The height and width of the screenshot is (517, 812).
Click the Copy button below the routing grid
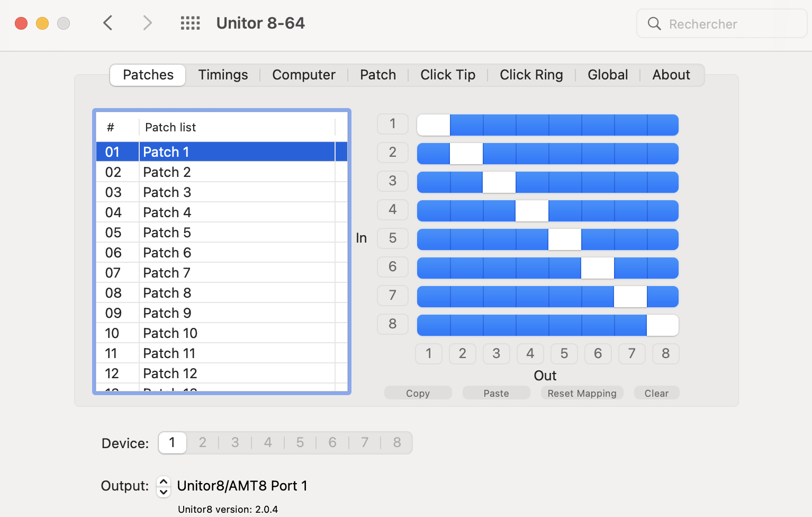pyautogui.click(x=418, y=393)
